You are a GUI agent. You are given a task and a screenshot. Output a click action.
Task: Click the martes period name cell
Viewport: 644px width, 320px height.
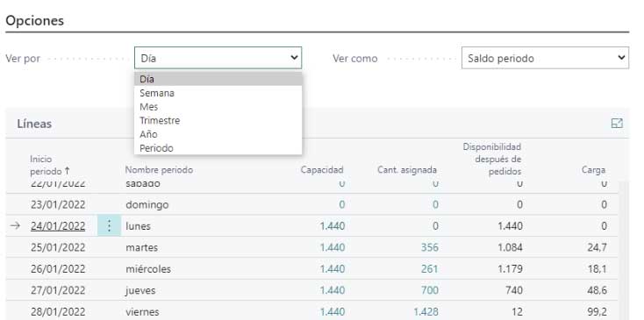[x=141, y=247]
